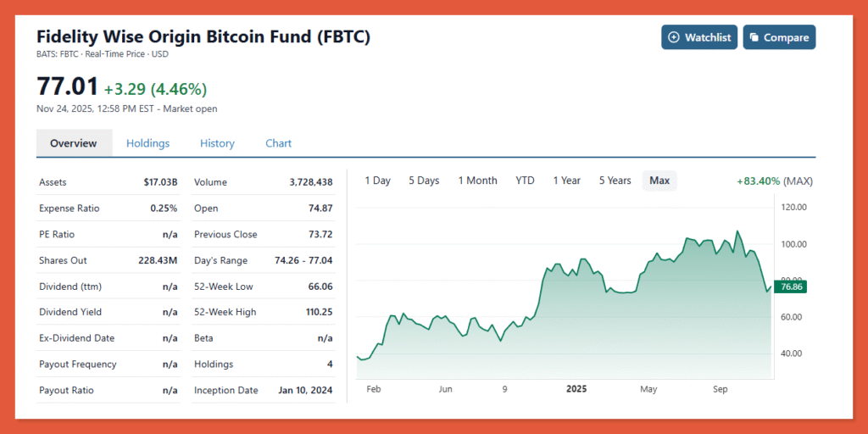Add FBTC to Watchlist
The height and width of the screenshot is (434, 868).
coord(699,37)
